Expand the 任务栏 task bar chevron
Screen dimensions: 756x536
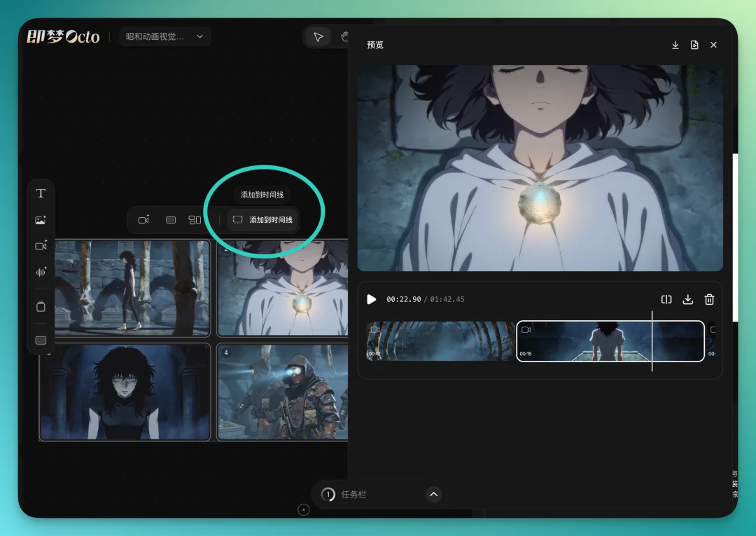click(x=433, y=495)
